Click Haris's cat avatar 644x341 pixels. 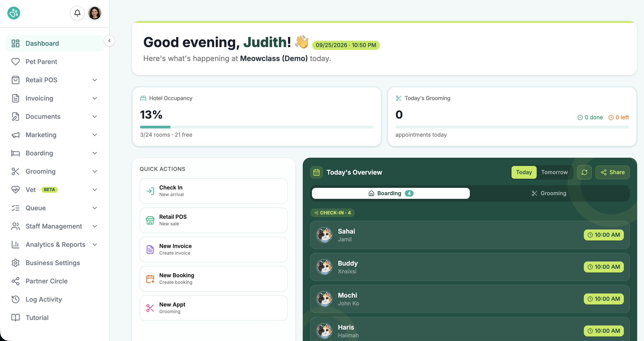coord(324,331)
